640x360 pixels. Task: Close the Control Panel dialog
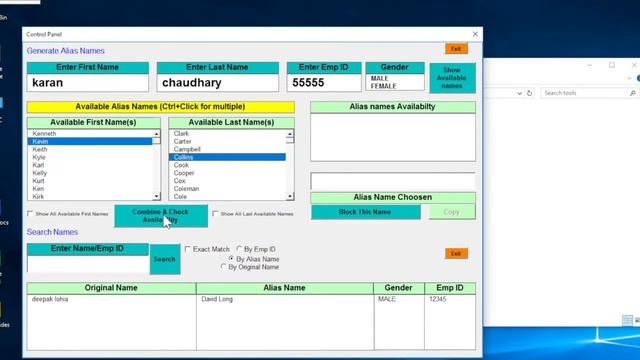(475, 34)
